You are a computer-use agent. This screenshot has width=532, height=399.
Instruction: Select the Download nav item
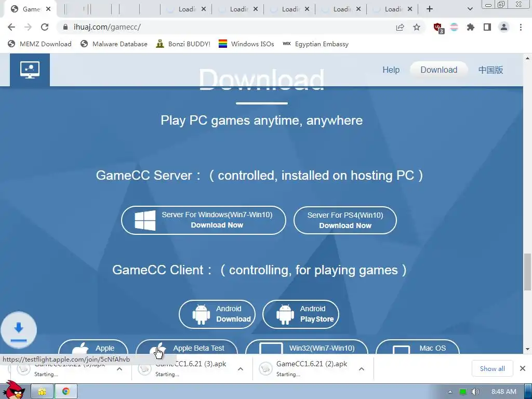(x=438, y=70)
